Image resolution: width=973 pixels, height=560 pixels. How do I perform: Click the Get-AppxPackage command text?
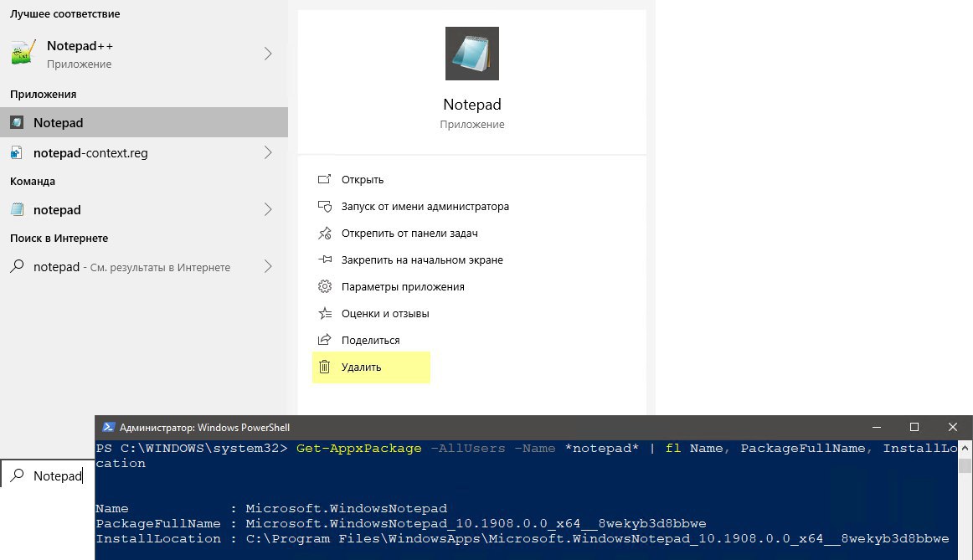358,449
